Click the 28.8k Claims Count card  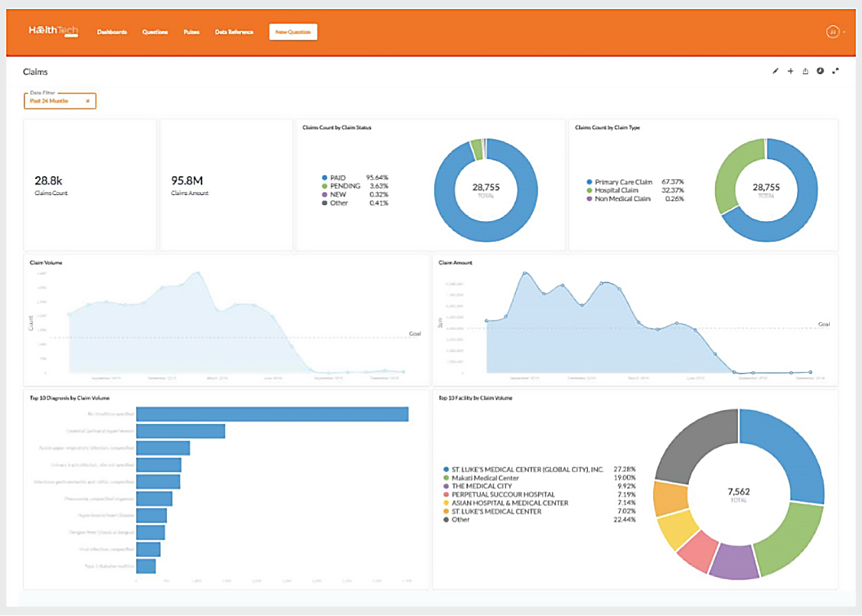click(x=90, y=184)
